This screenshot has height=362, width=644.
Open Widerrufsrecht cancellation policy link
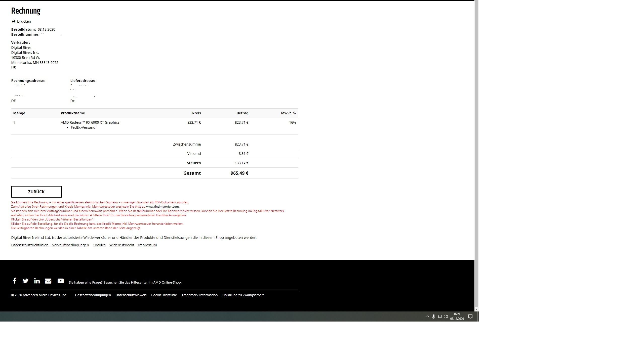122,245
